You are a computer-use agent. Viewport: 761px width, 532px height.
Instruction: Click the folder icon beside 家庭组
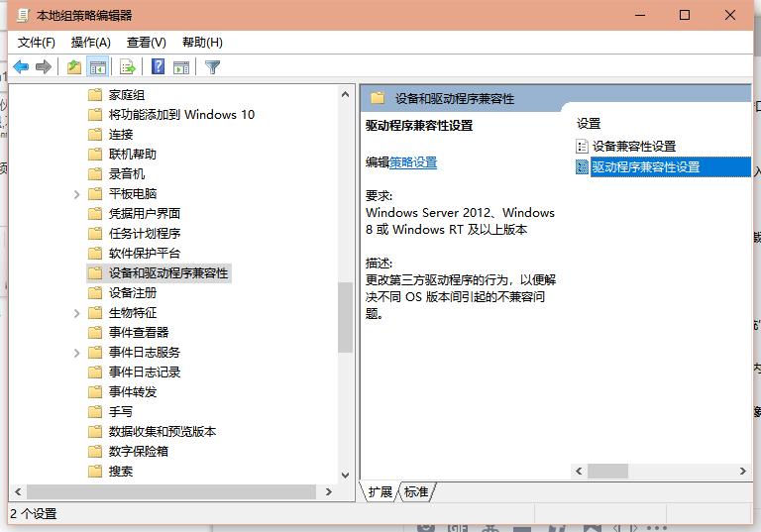[x=95, y=95]
